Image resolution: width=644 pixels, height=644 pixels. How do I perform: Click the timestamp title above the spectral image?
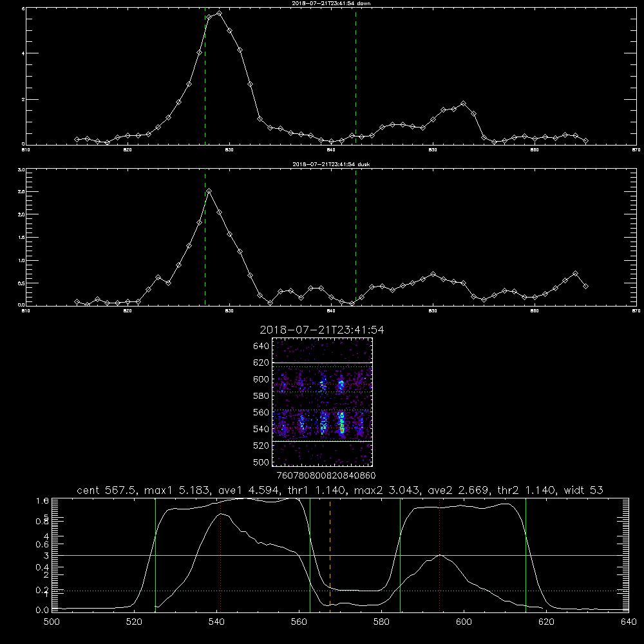pyautogui.click(x=322, y=330)
